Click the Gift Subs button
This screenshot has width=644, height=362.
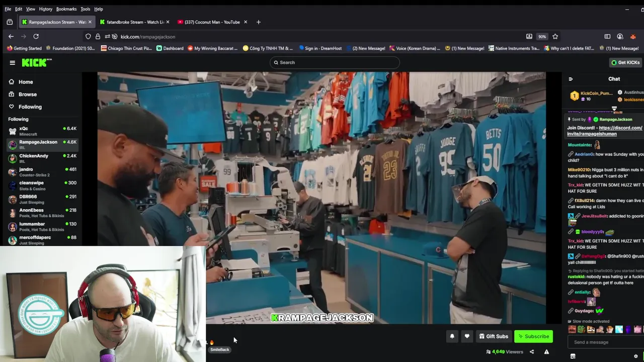[493, 336]
